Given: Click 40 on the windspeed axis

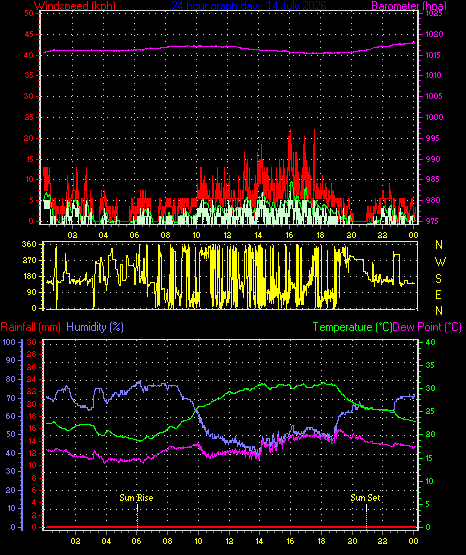Looking at the screenshot, I should 29,55.
